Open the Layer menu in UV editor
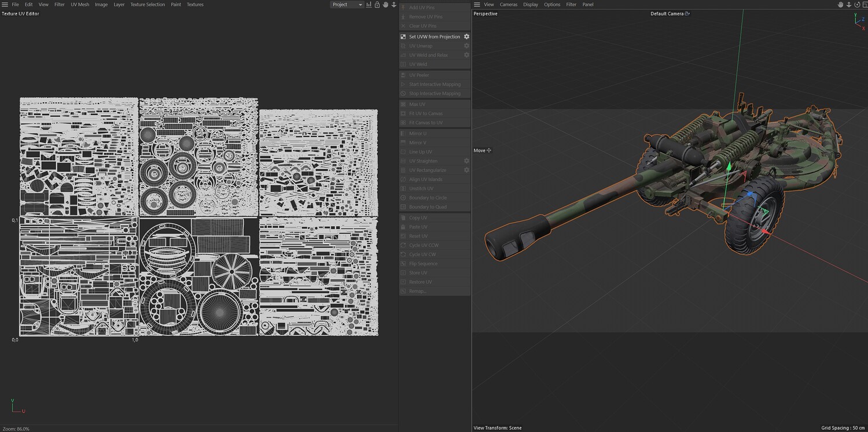This screenshot has height=432, width=868. tap(119, 5)
